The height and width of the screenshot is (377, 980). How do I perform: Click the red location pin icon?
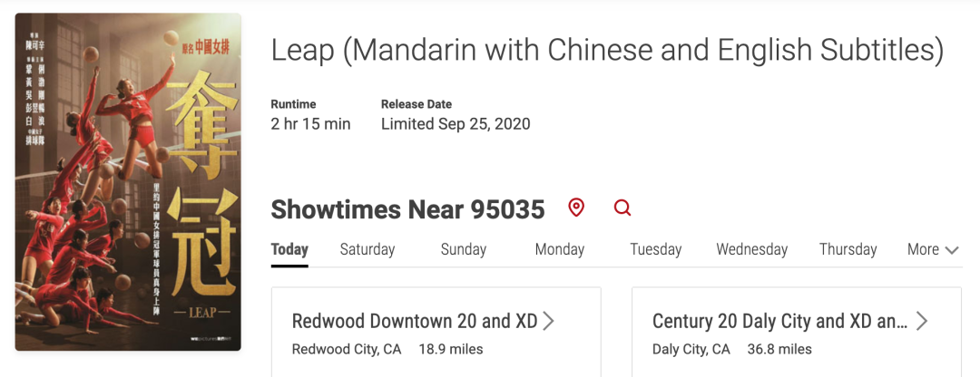coord(575,208)
